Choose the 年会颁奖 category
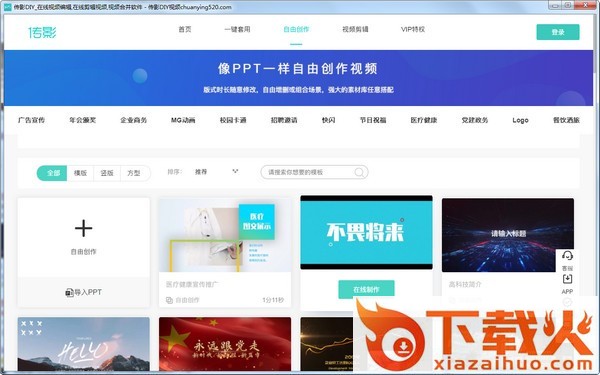600x375 pixels. (x=83, y=120)
